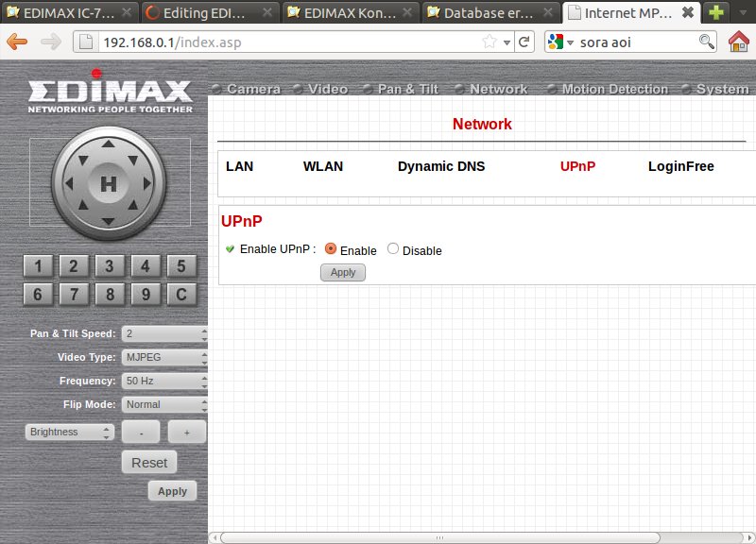Open search engine selector Google icon
This screenshot has width=756, height=544.
556,42
